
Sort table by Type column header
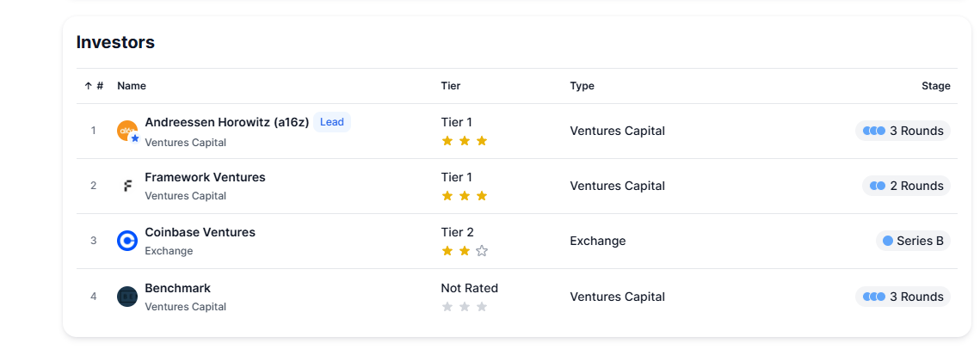582,86
